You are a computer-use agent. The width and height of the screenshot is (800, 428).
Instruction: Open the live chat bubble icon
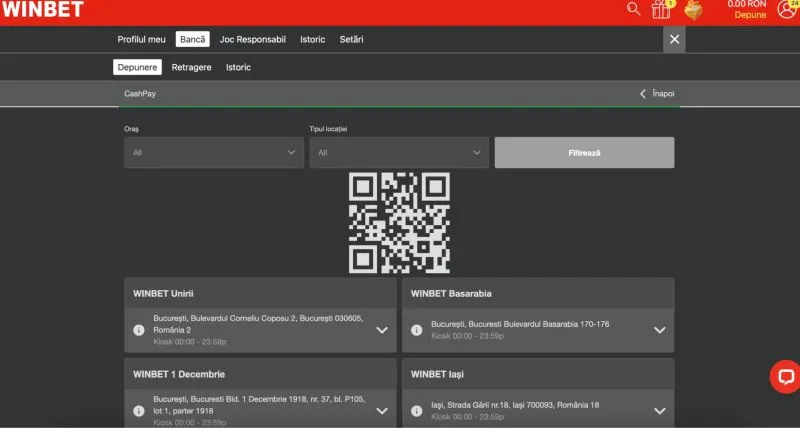coord(786,377)
